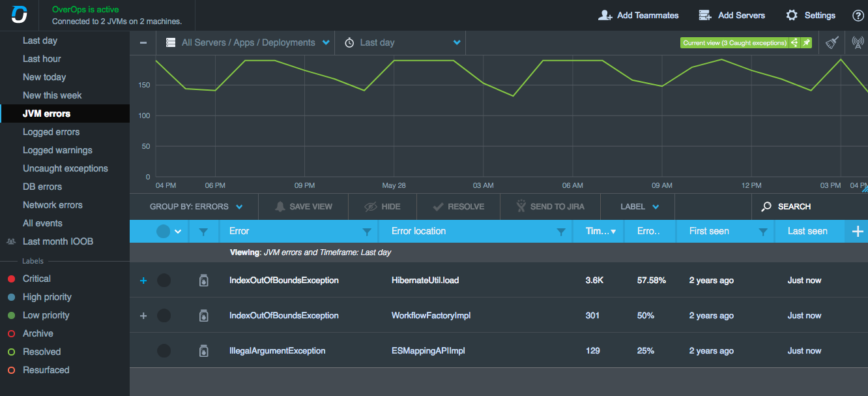
Task: Select the ESMappingAPIImpl row circle
Action: (x=164, y=351)
